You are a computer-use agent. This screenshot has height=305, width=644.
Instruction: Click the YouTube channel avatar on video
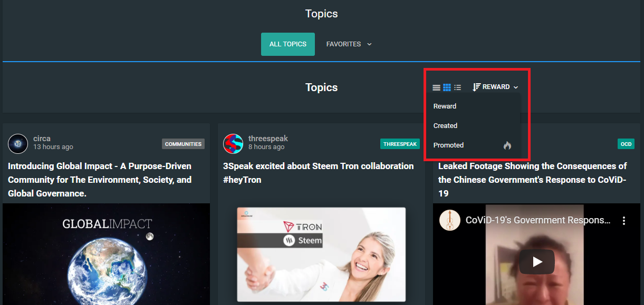(x=449, y=220)
